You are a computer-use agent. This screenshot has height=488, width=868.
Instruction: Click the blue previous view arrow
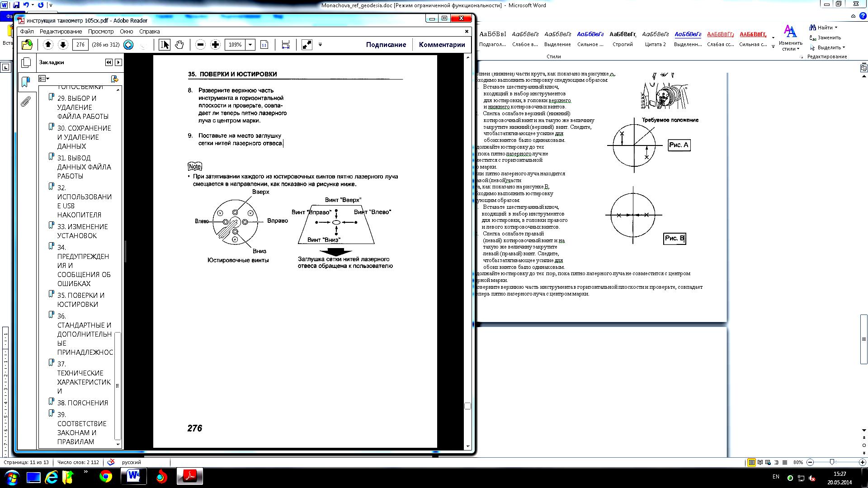[128, 45]
